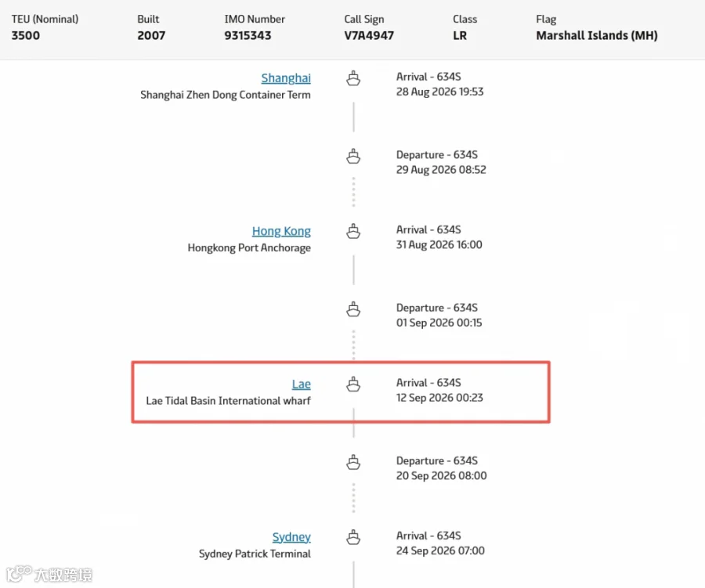Screen dimensions: 705x588
Task: Open the Lae port link
Action: pyautogui.click(x=302, y=384)
